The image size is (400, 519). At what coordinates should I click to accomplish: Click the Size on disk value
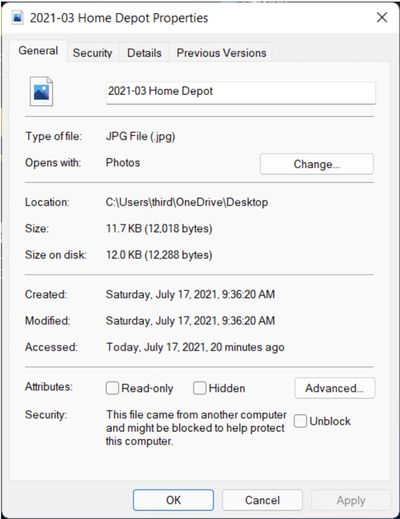(159, 255)
